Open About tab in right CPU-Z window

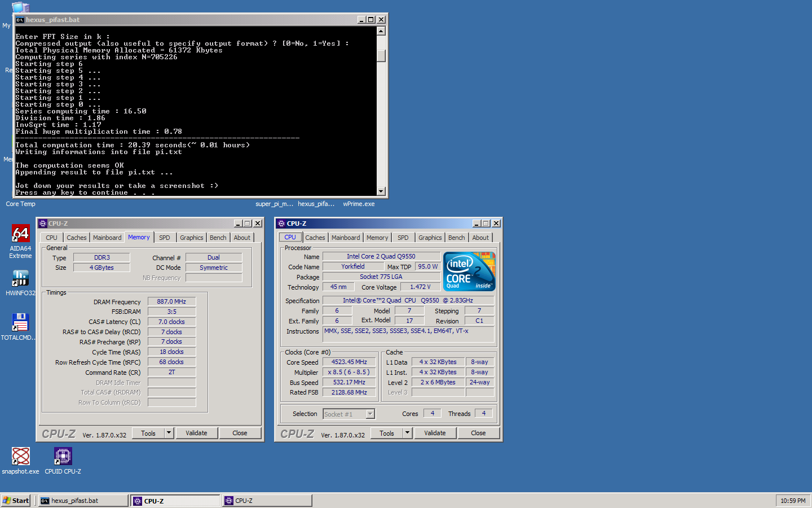(x=481, y=238)
